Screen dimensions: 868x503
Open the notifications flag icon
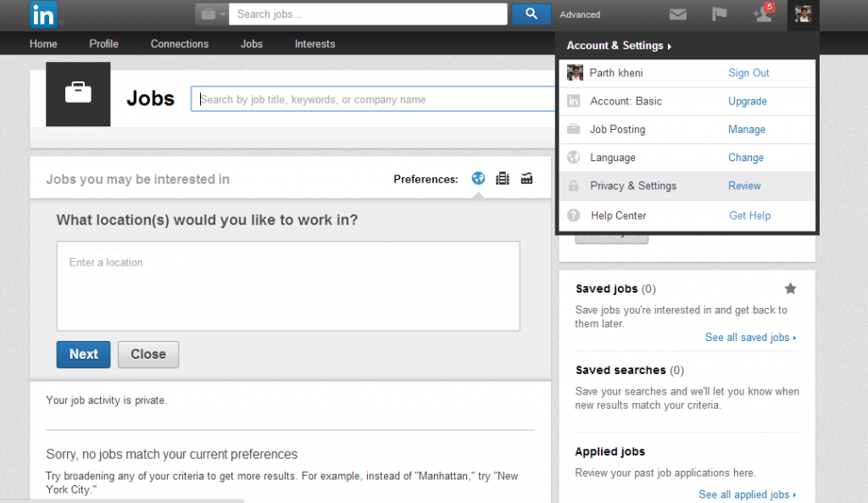[x=719, y=14]
